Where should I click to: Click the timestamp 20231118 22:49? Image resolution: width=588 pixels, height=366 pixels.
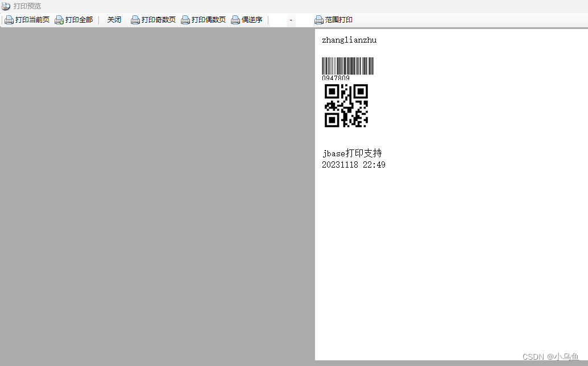[x=354, y=165]
